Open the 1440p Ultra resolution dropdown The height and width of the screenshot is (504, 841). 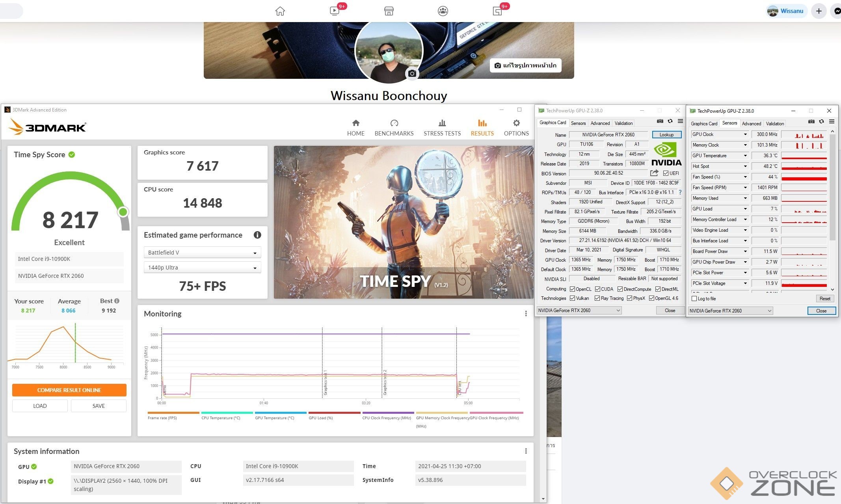tap(202, 268)
